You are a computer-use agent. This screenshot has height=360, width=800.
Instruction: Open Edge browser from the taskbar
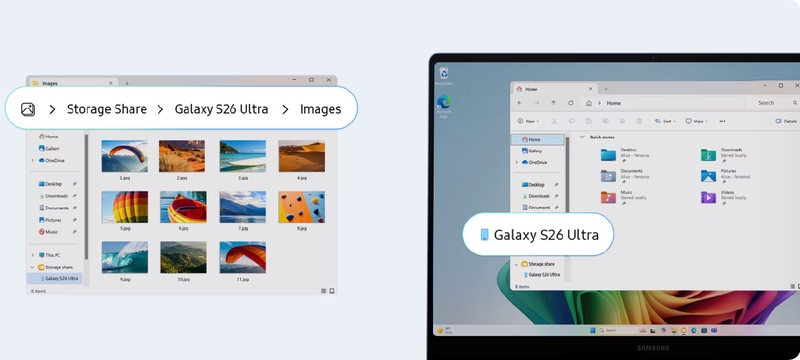point(694,330)
